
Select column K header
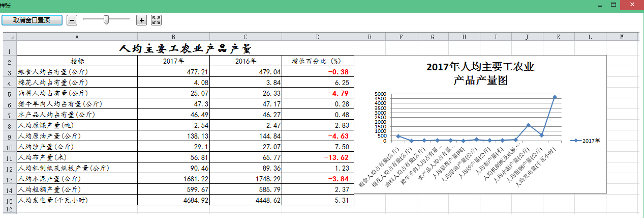tap(559, 37)
